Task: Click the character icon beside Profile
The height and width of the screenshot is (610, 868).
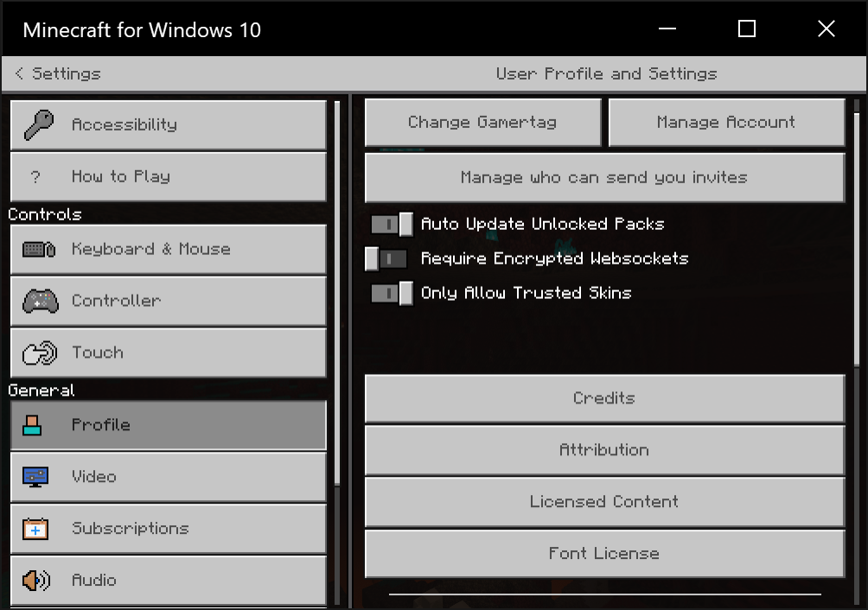Action: [32, 425]
